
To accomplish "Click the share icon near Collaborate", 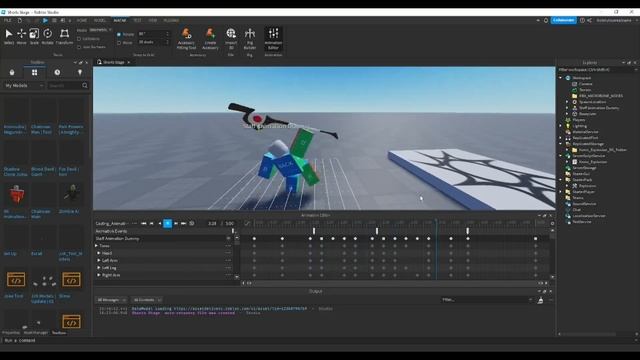I will point(589,20).
